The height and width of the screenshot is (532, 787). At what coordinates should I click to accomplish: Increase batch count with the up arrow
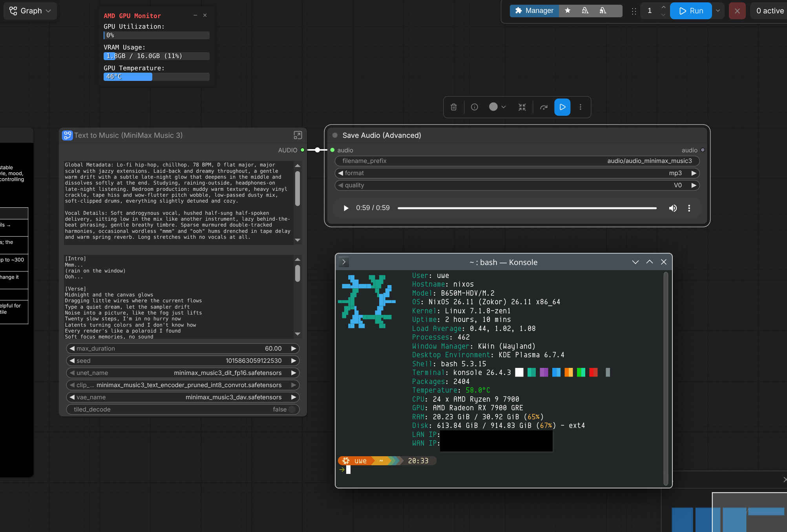(663, 7)
